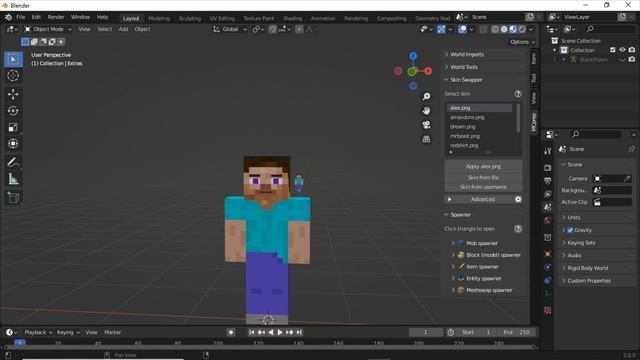640x360 pixels.
Task: Click Apply alex.png button
Action: click(x=483, y=167)
